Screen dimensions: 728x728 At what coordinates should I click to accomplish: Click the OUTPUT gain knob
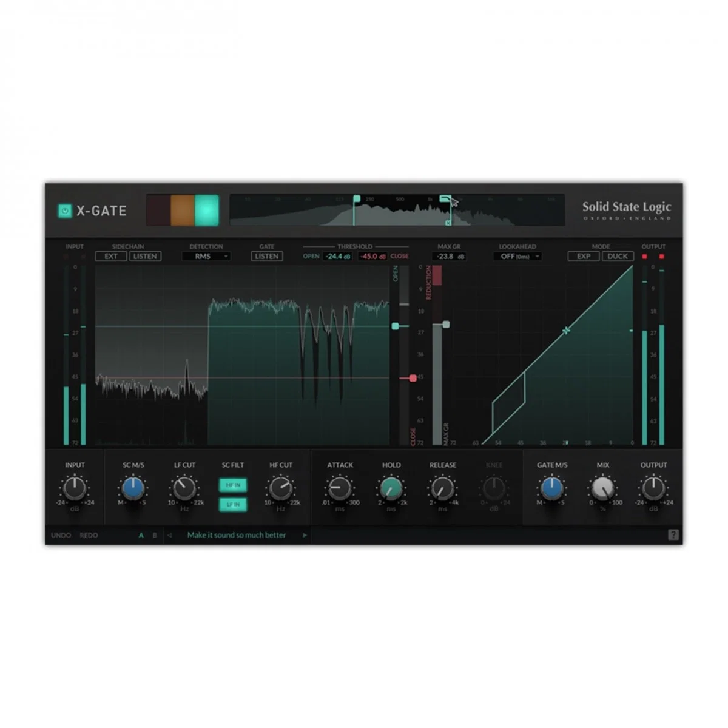pyautogui.click(x=653, y=488)
